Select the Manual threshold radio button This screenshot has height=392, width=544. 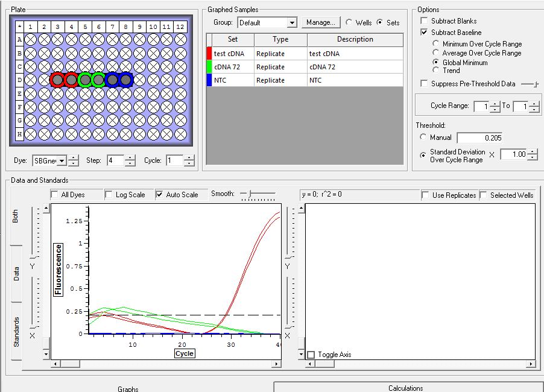click(x=423, y=138)
